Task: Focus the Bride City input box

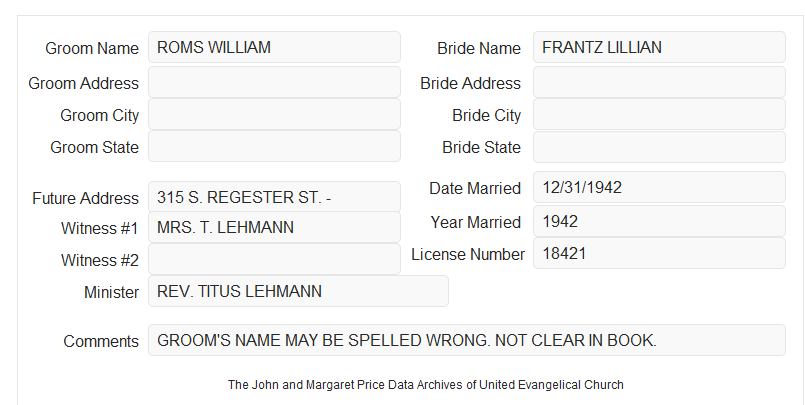Action: tap(659, 114)
